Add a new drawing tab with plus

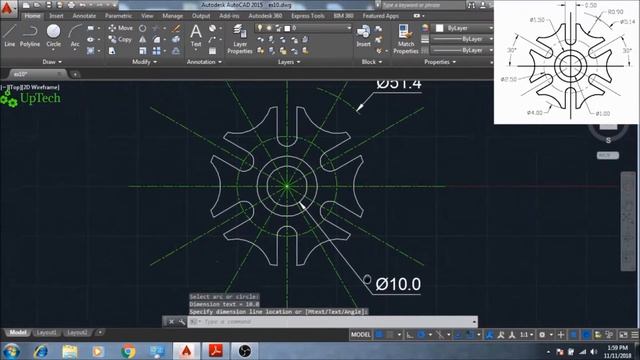click(75, 74)
